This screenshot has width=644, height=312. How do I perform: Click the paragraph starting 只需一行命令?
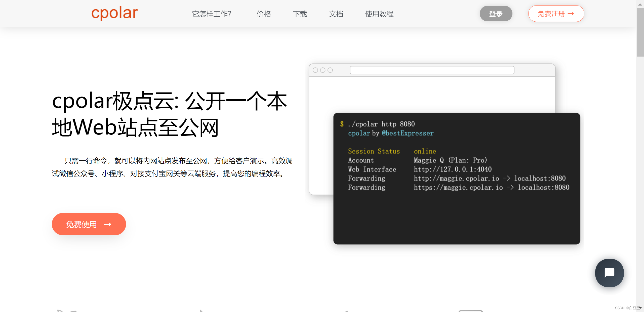[172, 167]
